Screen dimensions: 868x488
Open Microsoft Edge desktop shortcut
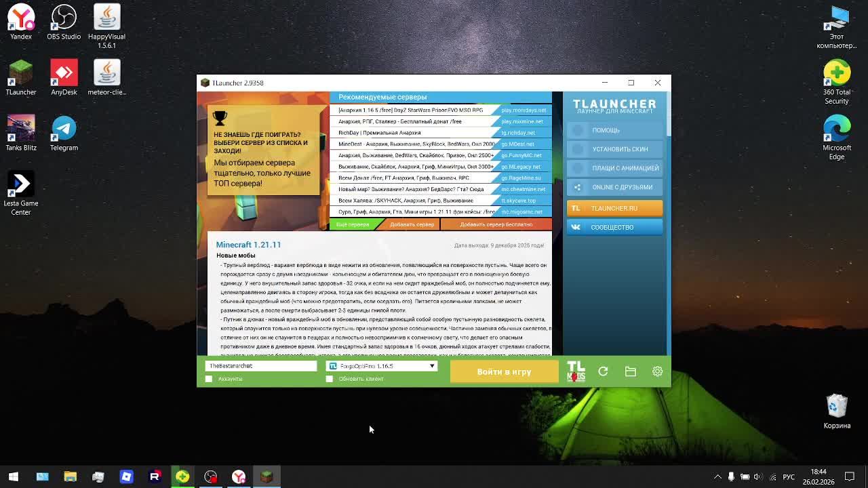[837, 138]
